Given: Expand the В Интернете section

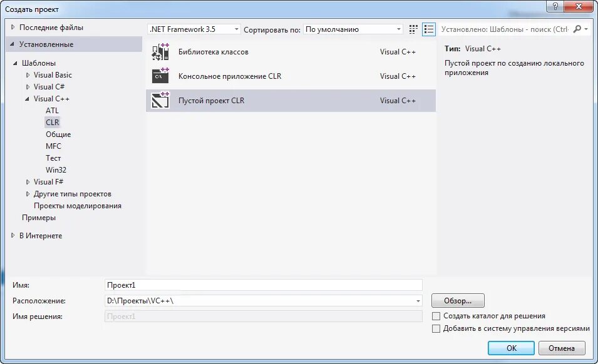Looking at the screenshot, I should click(13, 236).
